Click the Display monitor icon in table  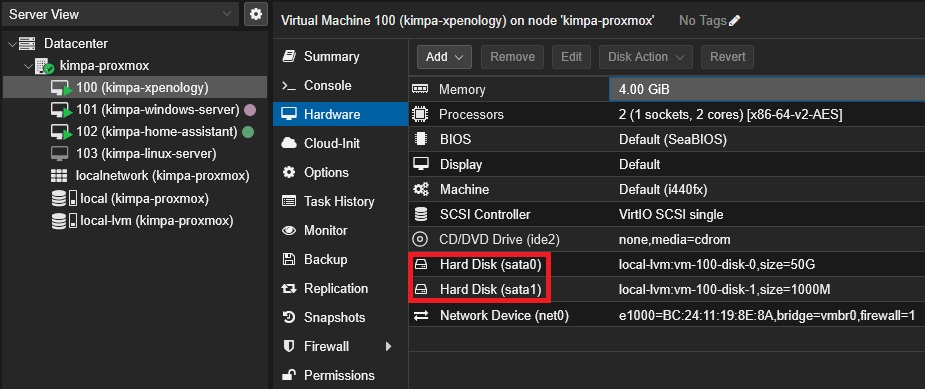point(421,164)
